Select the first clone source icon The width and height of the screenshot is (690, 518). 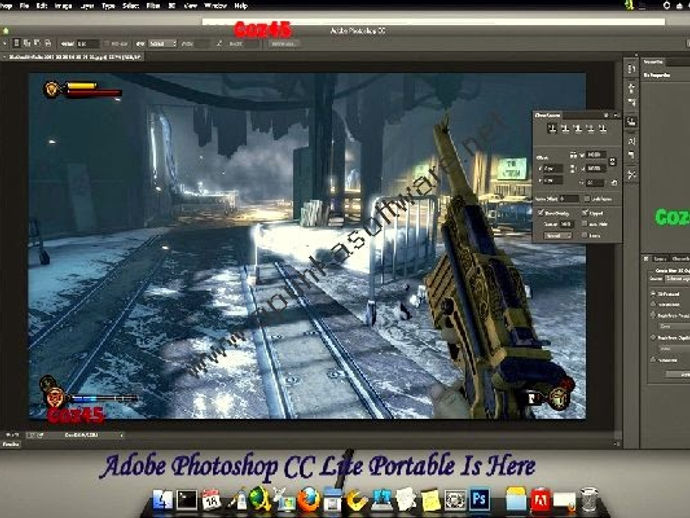pos(552,129)
